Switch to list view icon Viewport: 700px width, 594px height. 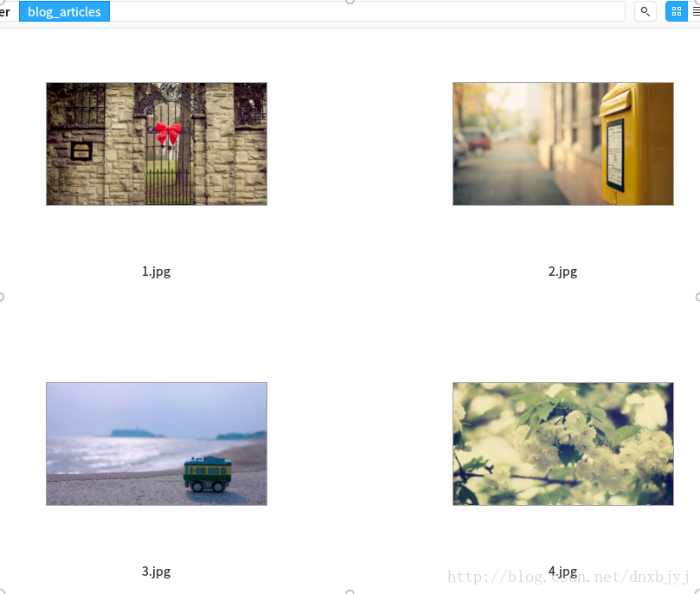point(696,11)
